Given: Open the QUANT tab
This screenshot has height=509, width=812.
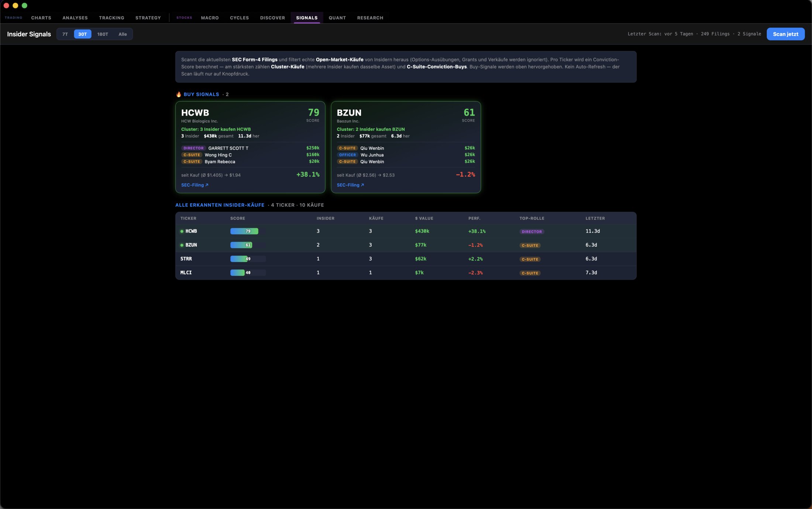Looking at the screenshot, I should [x=337, y=18].
